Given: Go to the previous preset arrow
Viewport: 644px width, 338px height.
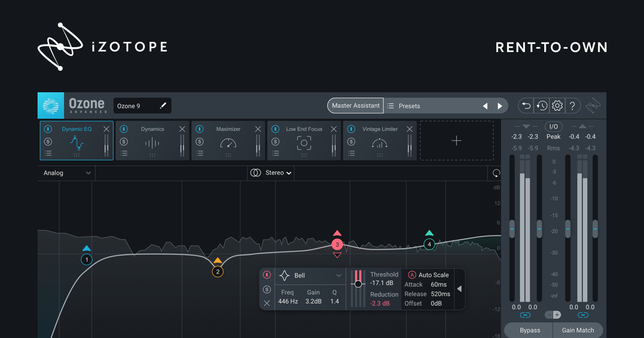Looking at the screenshot, I should click(485, 106).
